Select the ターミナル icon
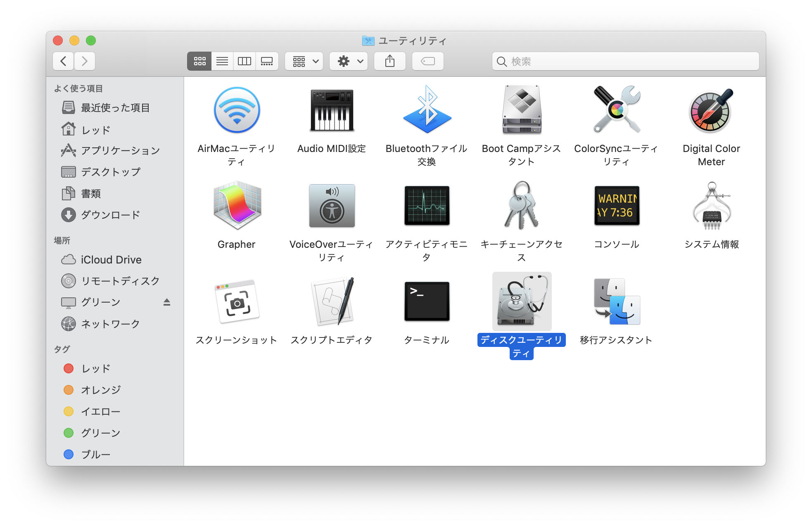 click(x=427, y=301)
